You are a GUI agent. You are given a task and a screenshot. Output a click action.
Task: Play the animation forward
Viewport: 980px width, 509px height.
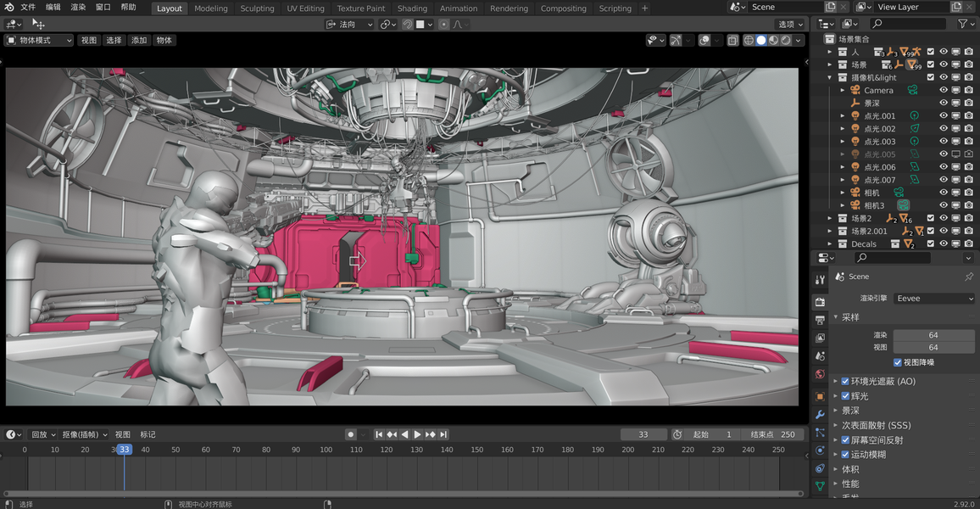[x=417, y=434]
